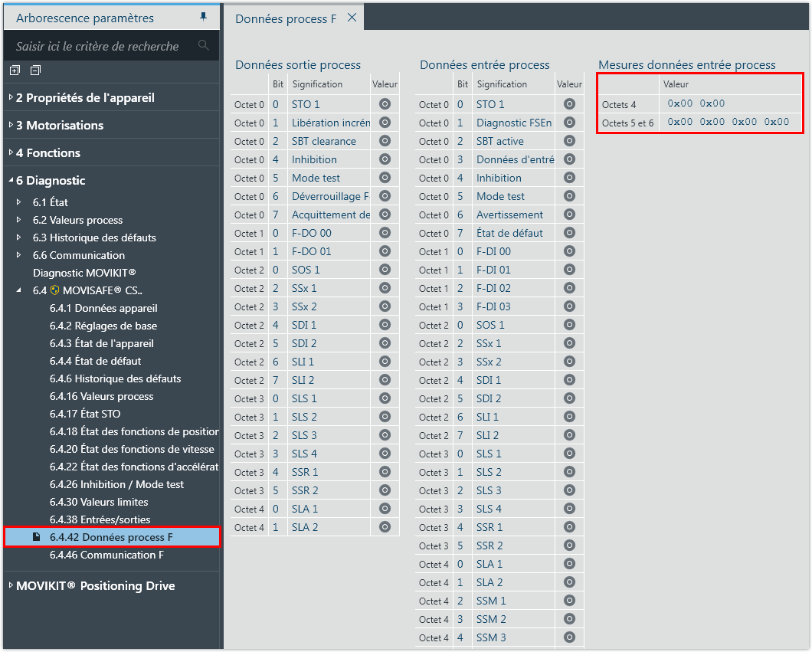Click the STO 1 output value indicator

coord(385,104)
